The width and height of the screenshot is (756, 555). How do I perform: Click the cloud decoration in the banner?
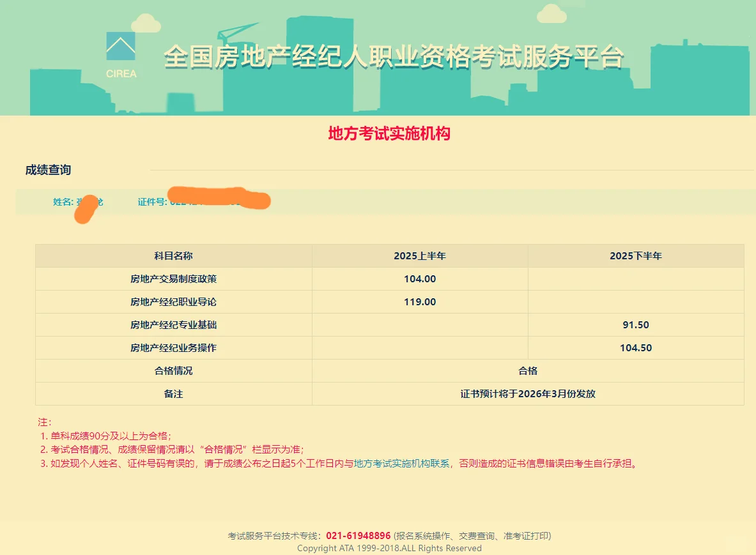[146, 24]
